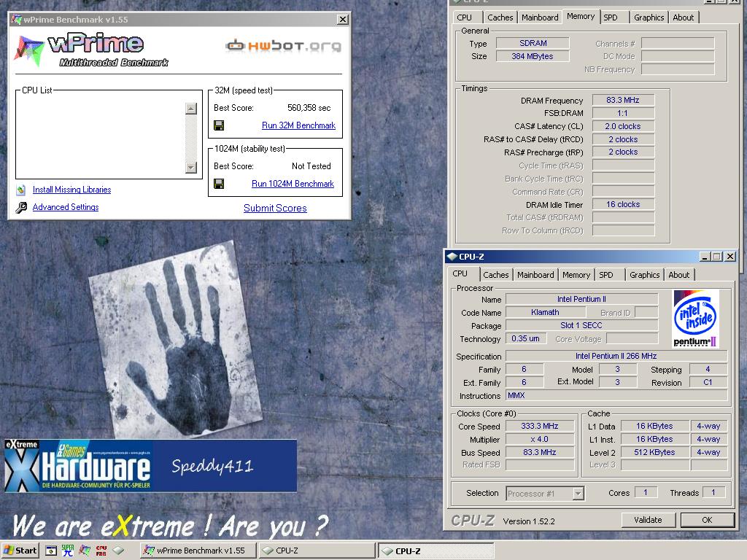Click the DRAM Frequency 83.3 MHz field
Image resolution: width=747 pixels, height=560 pixels.
(x=623, y=100)
